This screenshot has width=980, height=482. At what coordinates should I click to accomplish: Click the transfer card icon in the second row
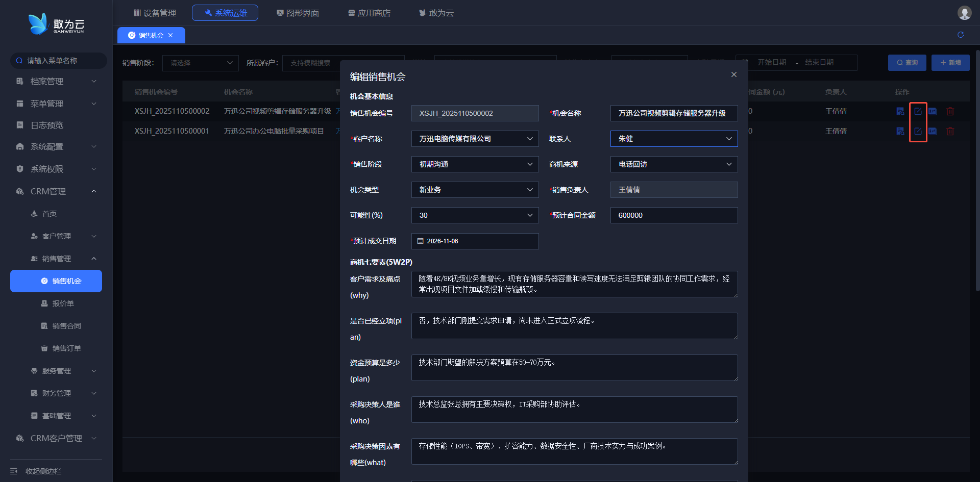(x=933, y=131)
